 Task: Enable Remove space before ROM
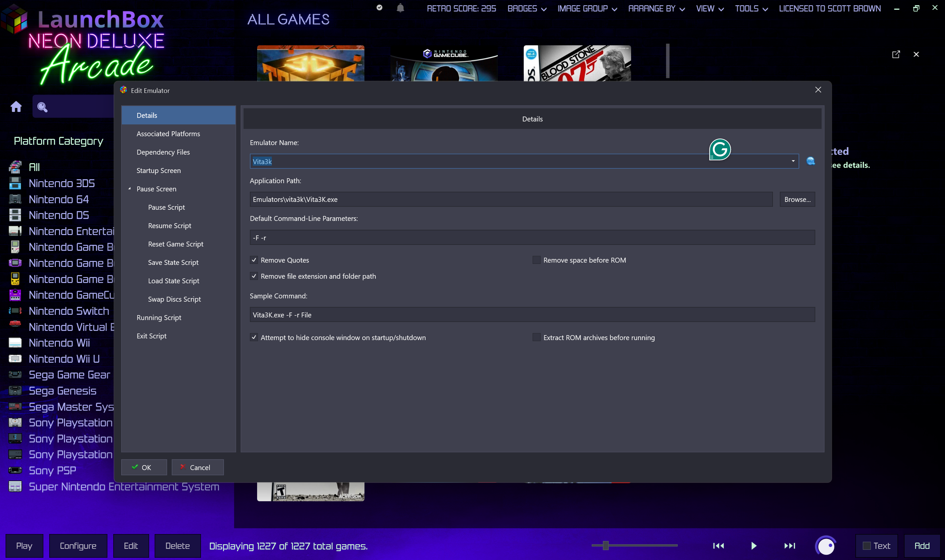click(536, 260)
